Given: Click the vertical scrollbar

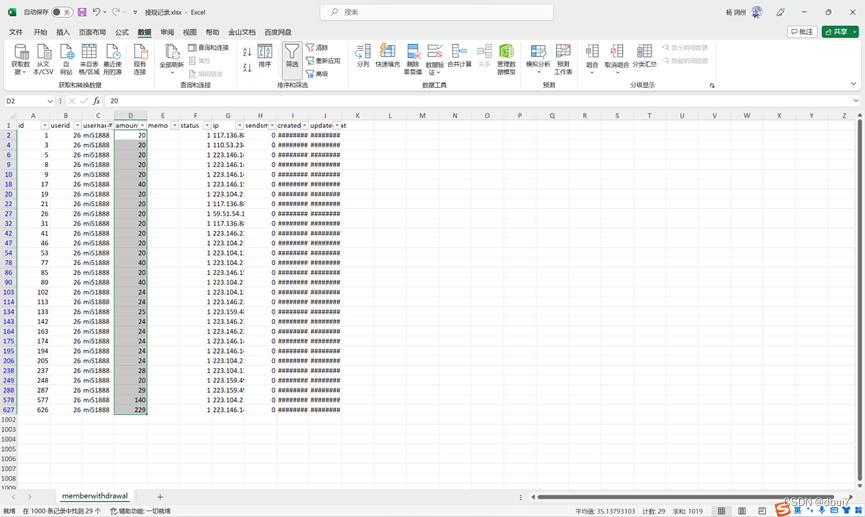Looking at the screenshot, I should point(859,300).
